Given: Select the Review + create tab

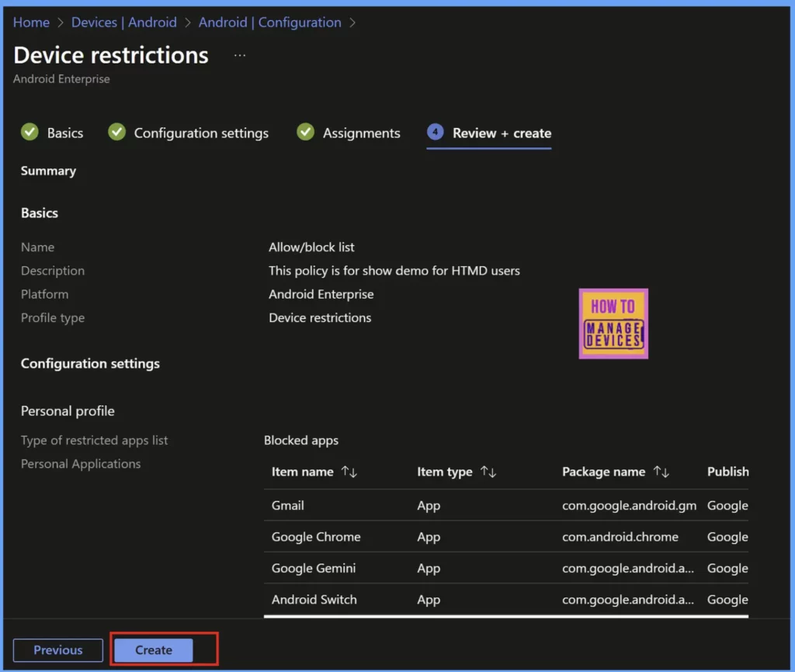Looking at the screenshot, I should click(x=502, y=133).
